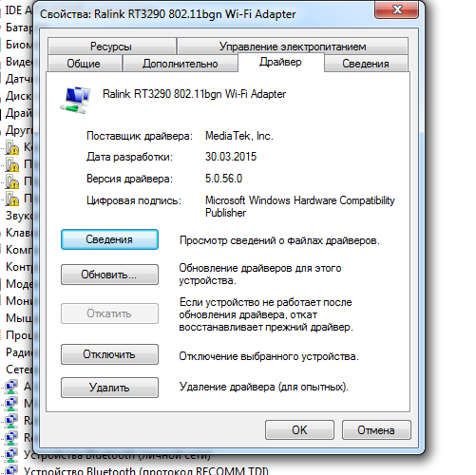Viewport: 476px width, 475px height.
Task: Open Управление электропитанием tab
Action: pos(293,47)
